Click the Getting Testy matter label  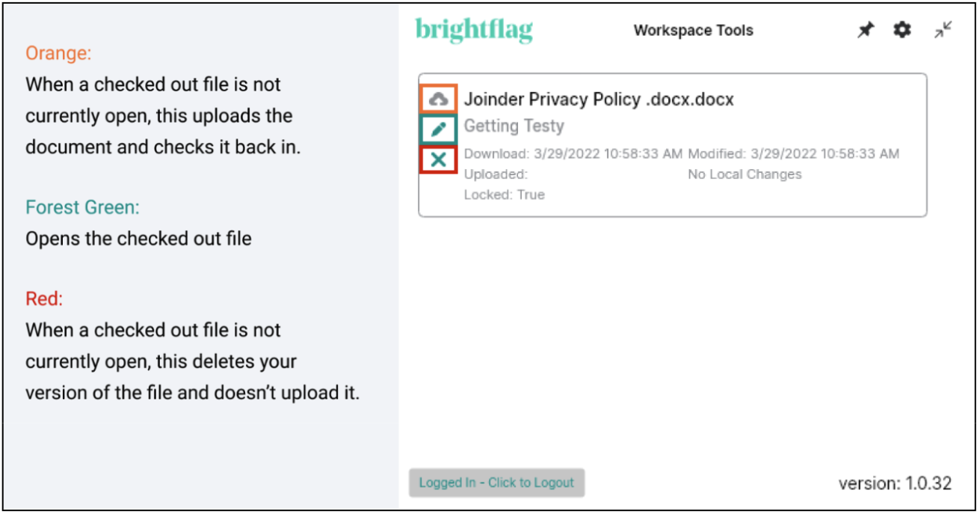coord(514,126)
